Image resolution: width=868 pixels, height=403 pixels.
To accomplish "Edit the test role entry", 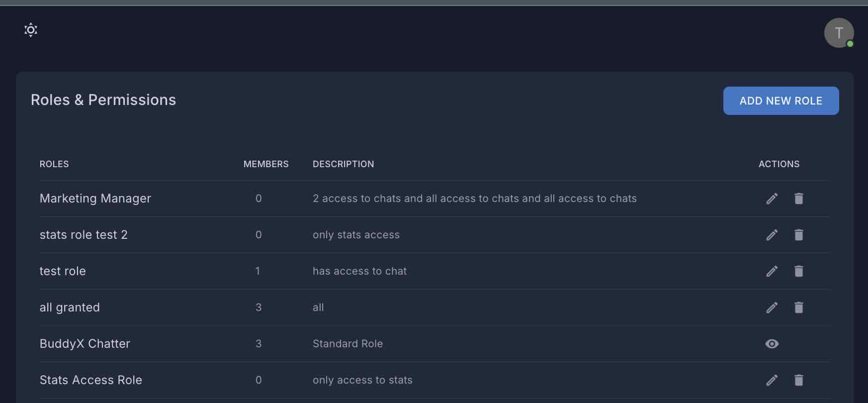I will [772, 271].
